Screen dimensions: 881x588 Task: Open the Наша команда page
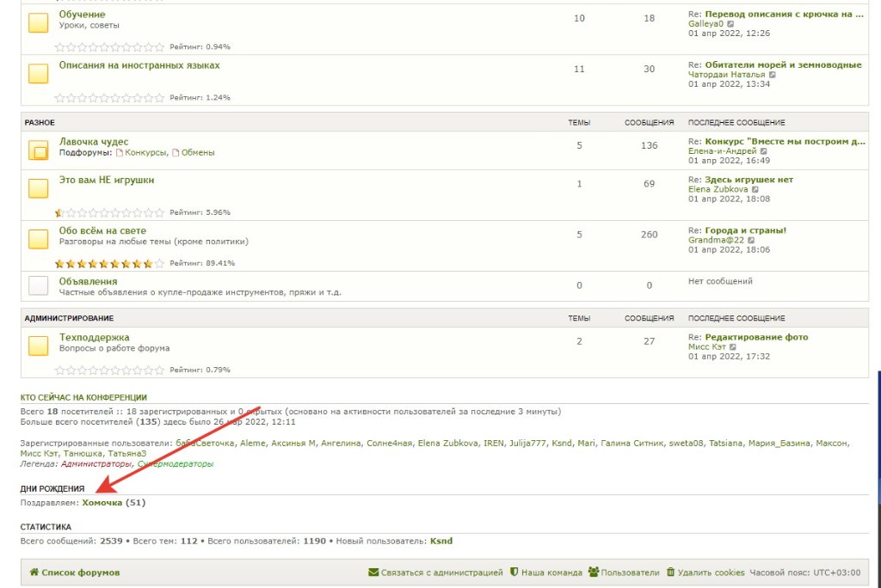(551, 573)
